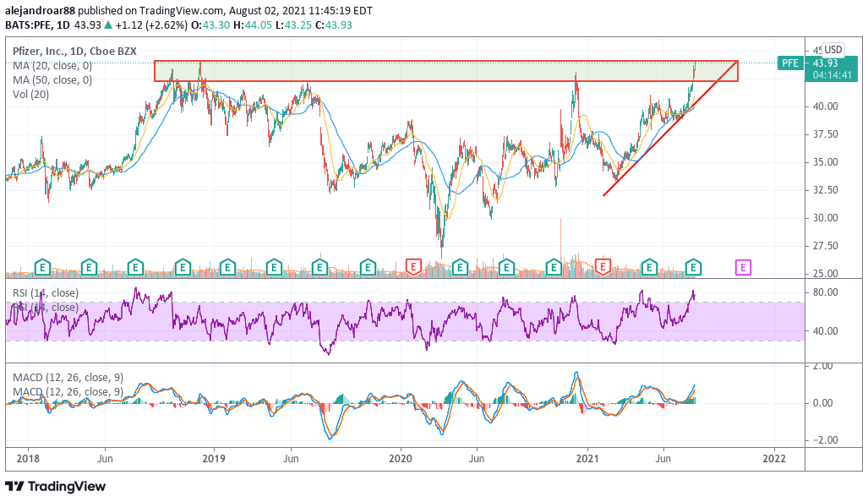Click the PFE symbol price label
The image size is (868, 502).
[x=790, y=63]
